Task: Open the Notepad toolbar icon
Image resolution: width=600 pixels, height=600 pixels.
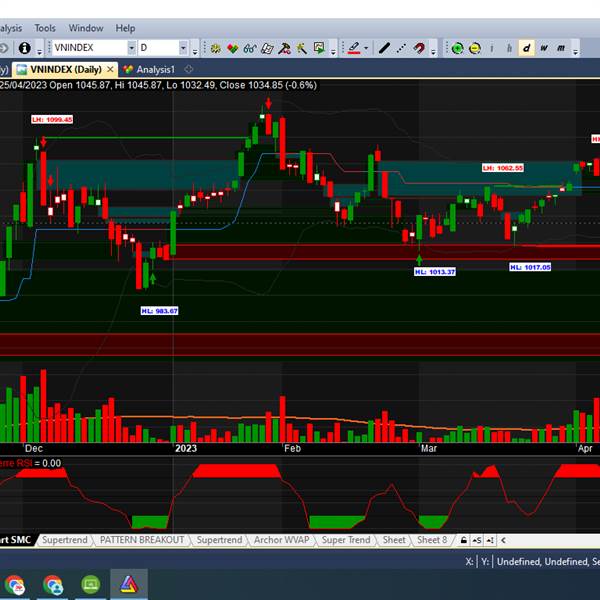Action: 267,49
